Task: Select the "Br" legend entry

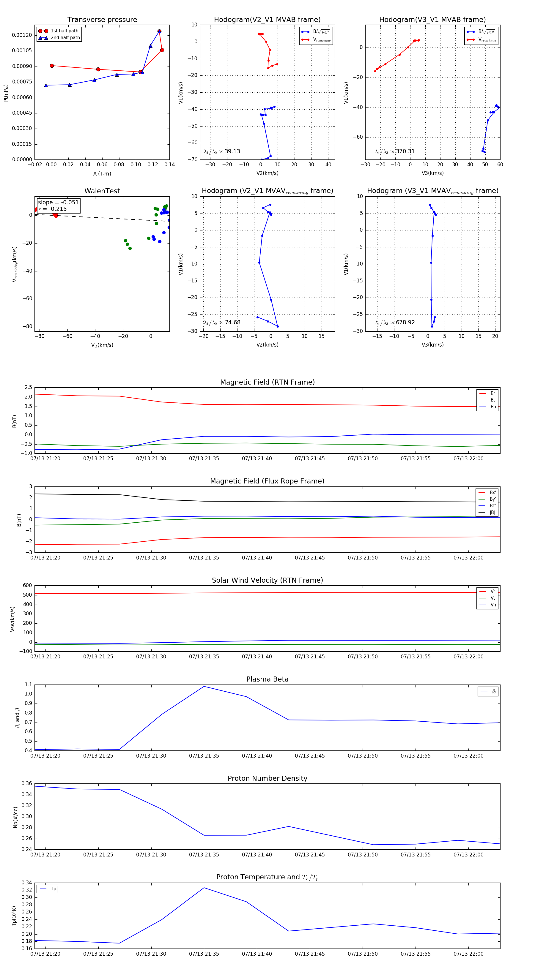Action: (x=487, y=393)
